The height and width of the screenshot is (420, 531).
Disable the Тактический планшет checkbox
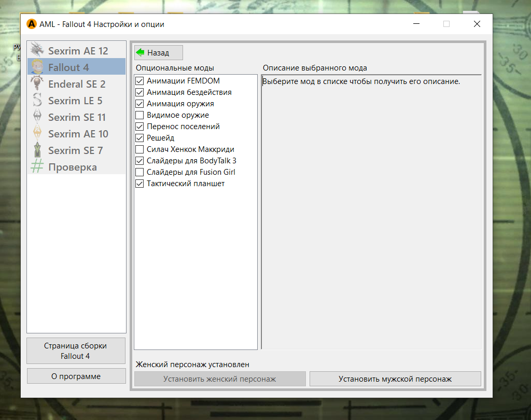(x=139, y=184)
